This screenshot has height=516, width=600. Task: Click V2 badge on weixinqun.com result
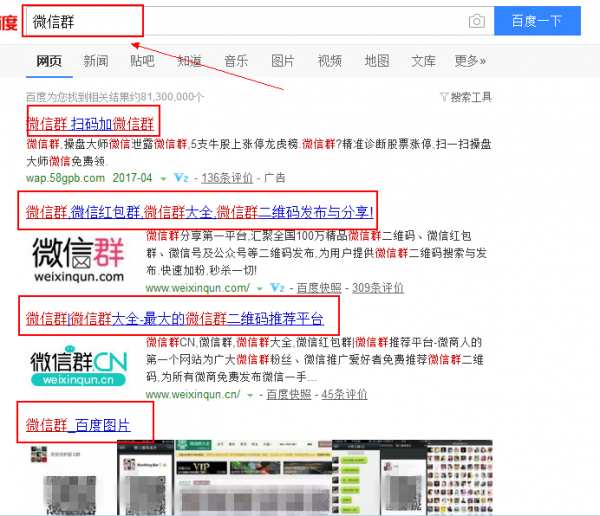click(277, 288)
